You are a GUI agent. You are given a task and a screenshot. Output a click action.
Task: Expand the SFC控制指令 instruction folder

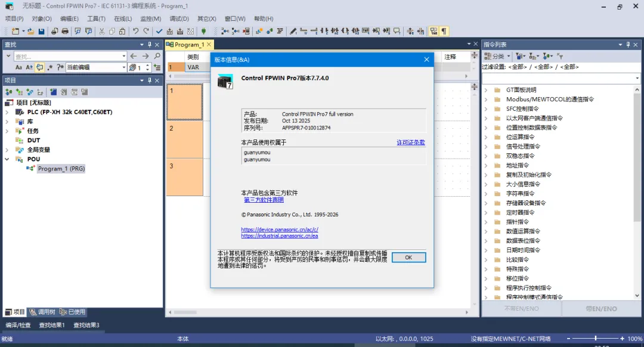pyautogui.click(x=487, y=109)
